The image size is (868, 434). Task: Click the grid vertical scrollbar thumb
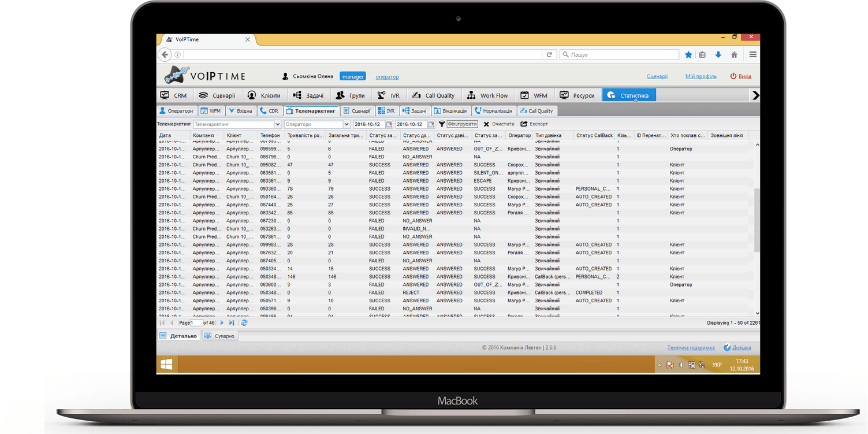[x=757, y=220]
